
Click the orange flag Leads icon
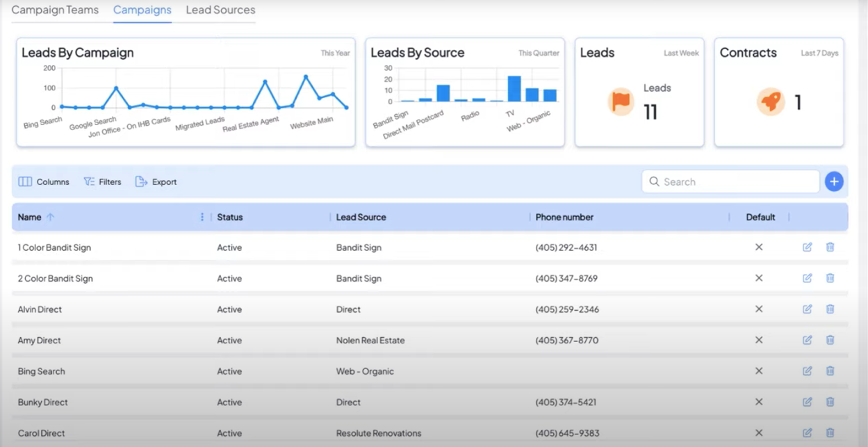pyautogui.click(x=621, y=101)
